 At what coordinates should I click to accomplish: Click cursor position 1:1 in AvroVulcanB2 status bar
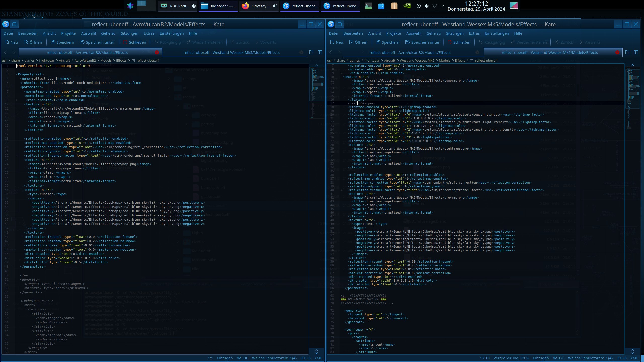click(x=210, y=358)
